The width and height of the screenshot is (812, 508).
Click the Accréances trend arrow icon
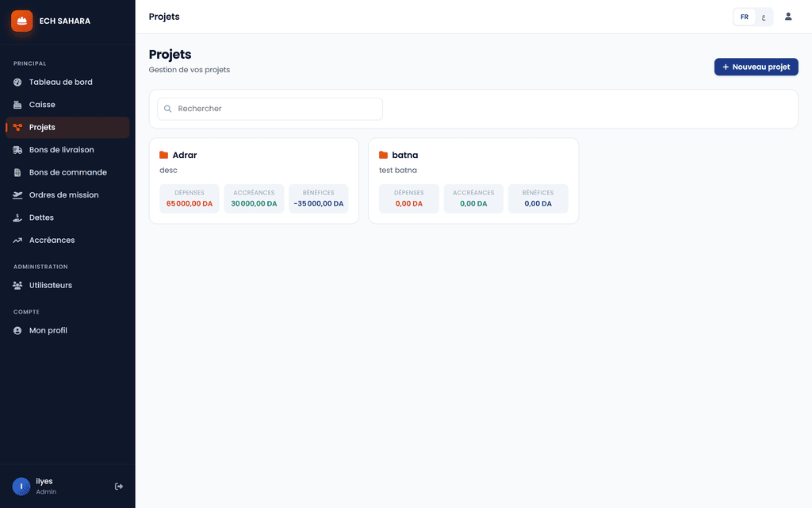click(17, 240)
